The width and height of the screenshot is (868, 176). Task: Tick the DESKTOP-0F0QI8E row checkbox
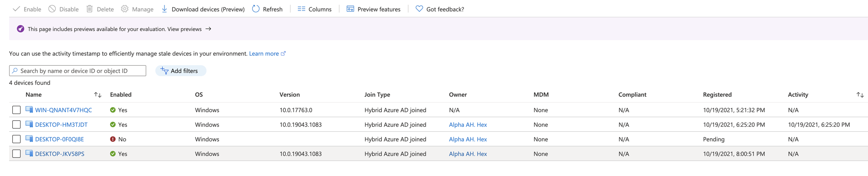pyautogui.click(x=16, y=139)
